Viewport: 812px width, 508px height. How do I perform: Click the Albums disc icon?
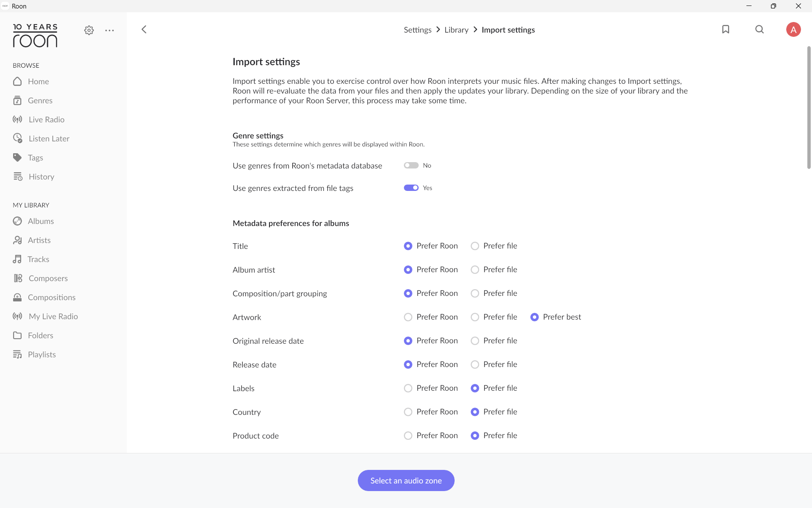click(17, 221)
